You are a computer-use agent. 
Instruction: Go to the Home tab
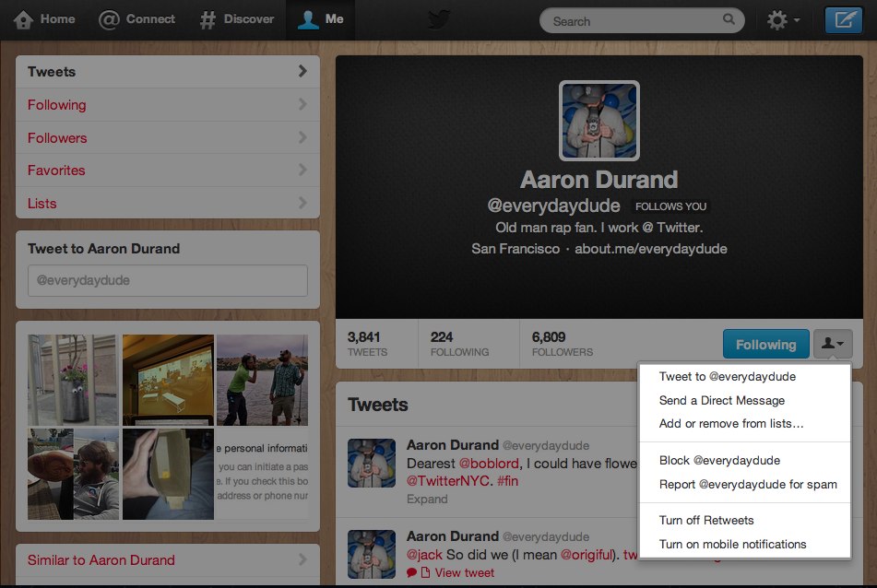(44, 19)
